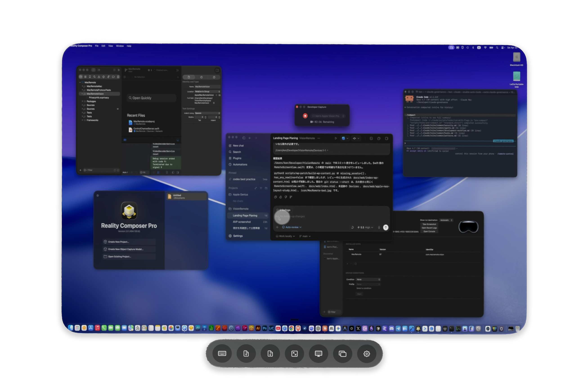Open Xcode breakpoint navigator icon
Screen dimensions: 588x392
click(x=113, y=77)
